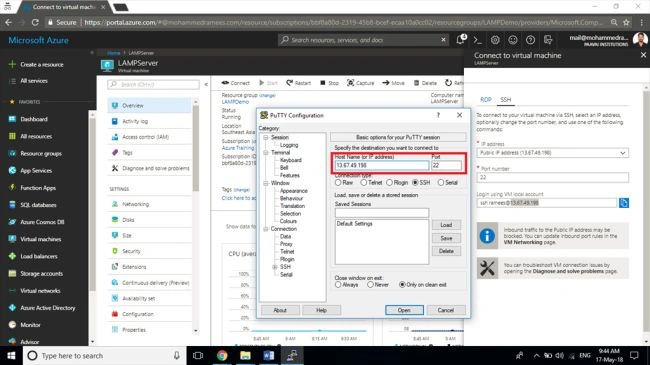Choose Never close window on exit

[x=370, y=285]
